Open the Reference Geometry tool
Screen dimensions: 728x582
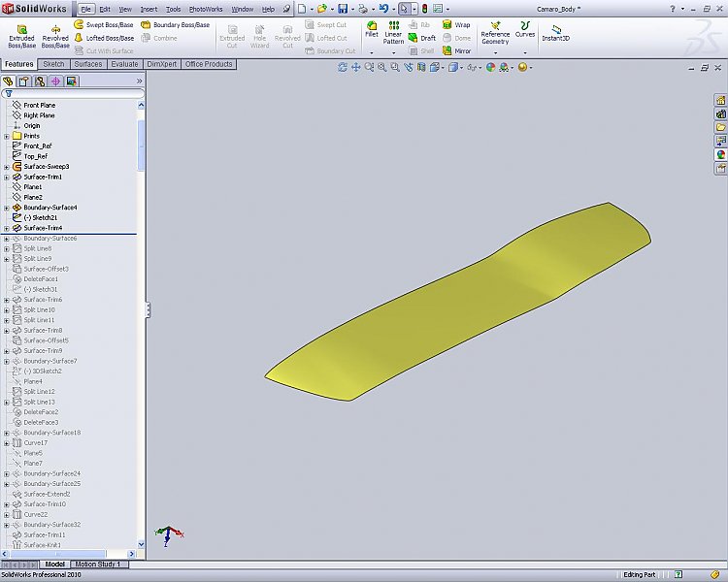[x=495, y=32]
